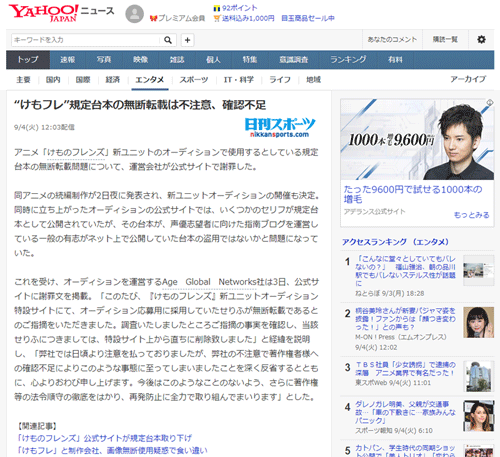
Task: Click the shopping cart 送料込み1,000円 link
Action: pos(244,18)
